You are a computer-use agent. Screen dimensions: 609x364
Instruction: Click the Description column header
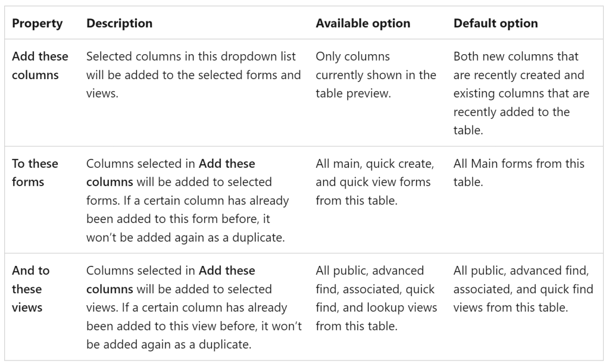pos(119,24)
